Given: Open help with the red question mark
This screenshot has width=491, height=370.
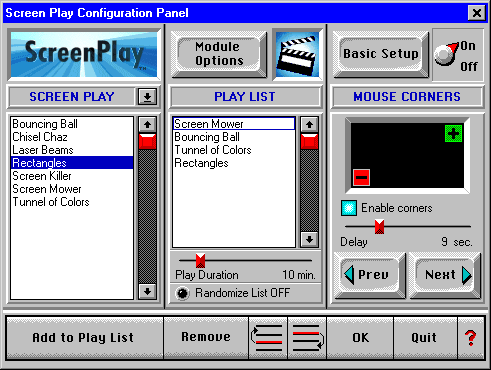Looking at the screenshot, I should tap(471, 338).
